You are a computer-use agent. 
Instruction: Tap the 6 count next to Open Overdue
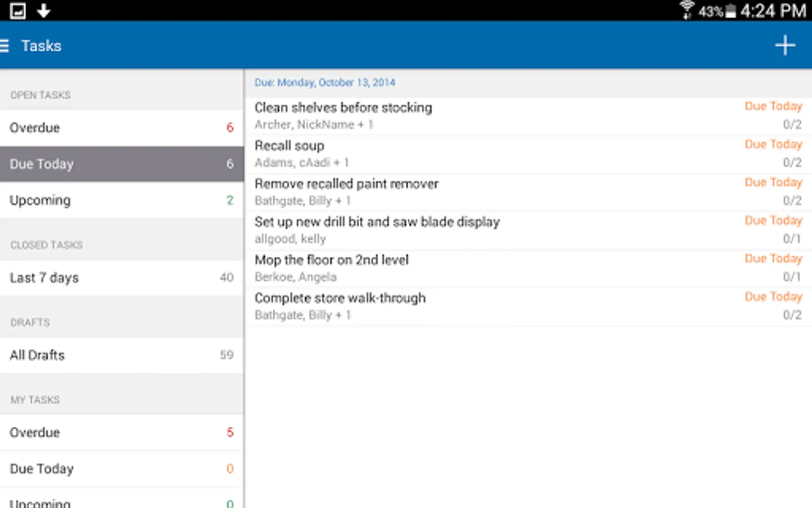point(230,128)
